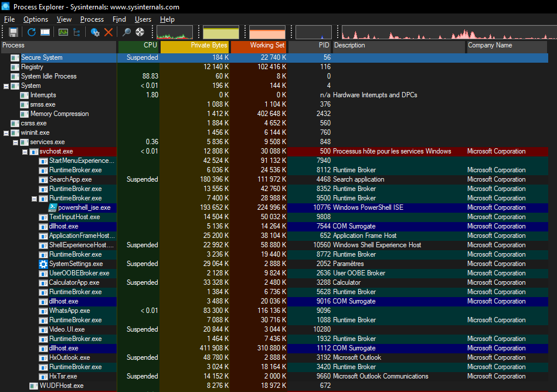Click the yellow commit history graph
Image resolution: width=557 pixels, height=392 pixels.
[221, 32]
